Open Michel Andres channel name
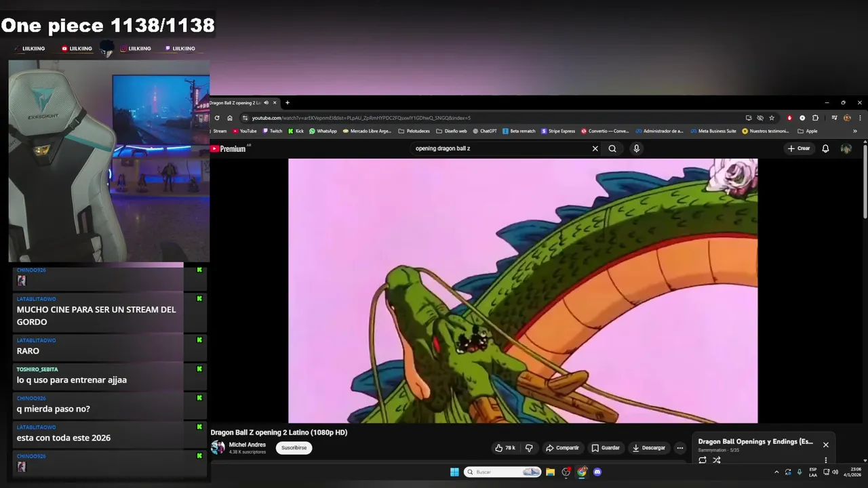 pyautogui.click(x=248, y=445)
